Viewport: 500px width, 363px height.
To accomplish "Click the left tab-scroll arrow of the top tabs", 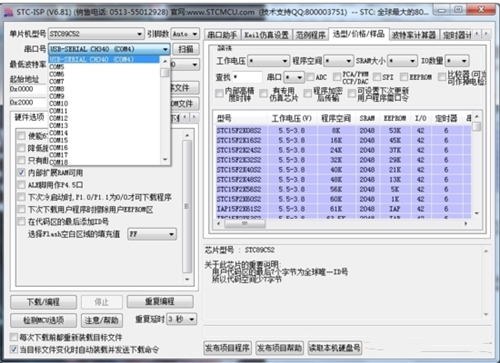I will click(477, 33).
